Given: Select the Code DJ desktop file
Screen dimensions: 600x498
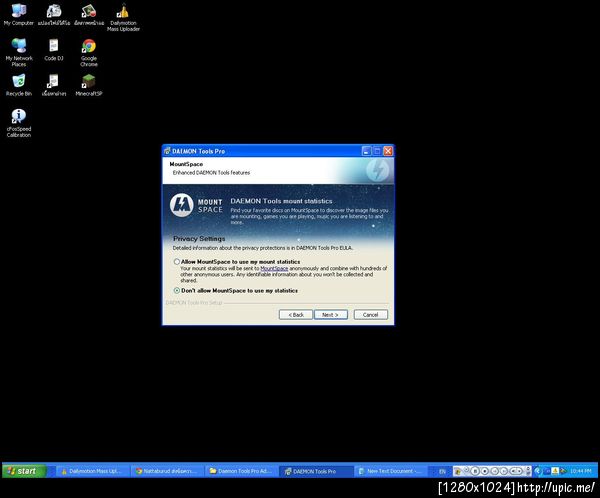Looking at the screenshot, I should coord(54,50).
